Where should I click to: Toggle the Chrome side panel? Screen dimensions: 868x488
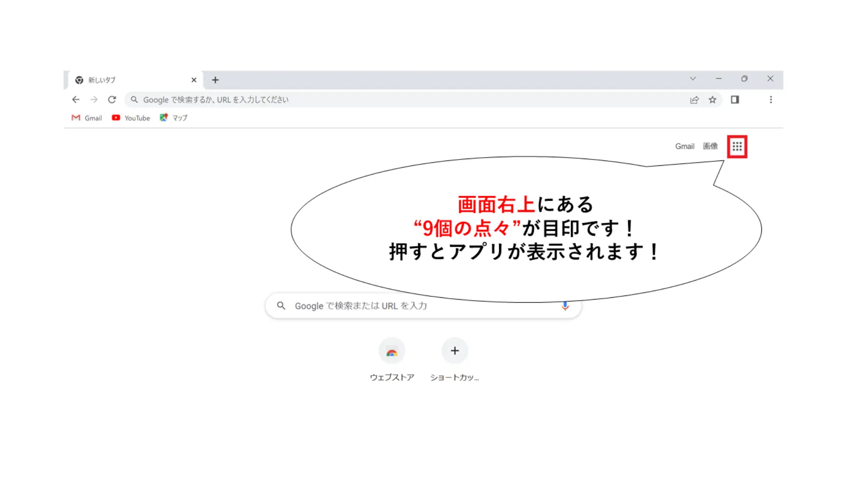(735, 100)
